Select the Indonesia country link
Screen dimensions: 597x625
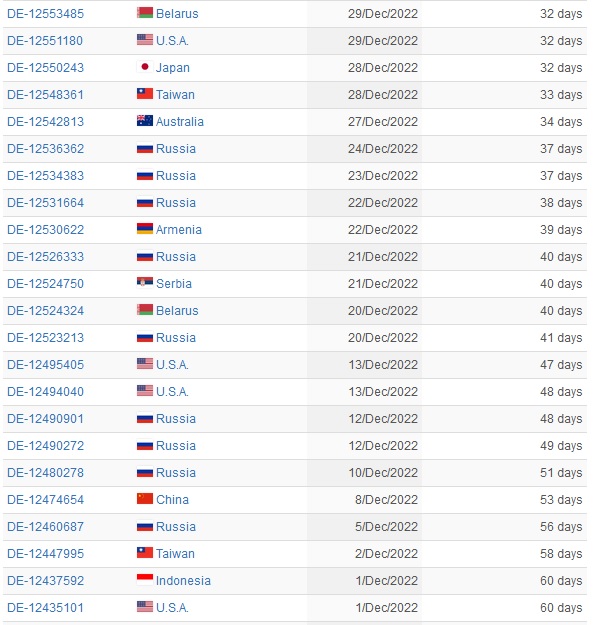point(183,581)
